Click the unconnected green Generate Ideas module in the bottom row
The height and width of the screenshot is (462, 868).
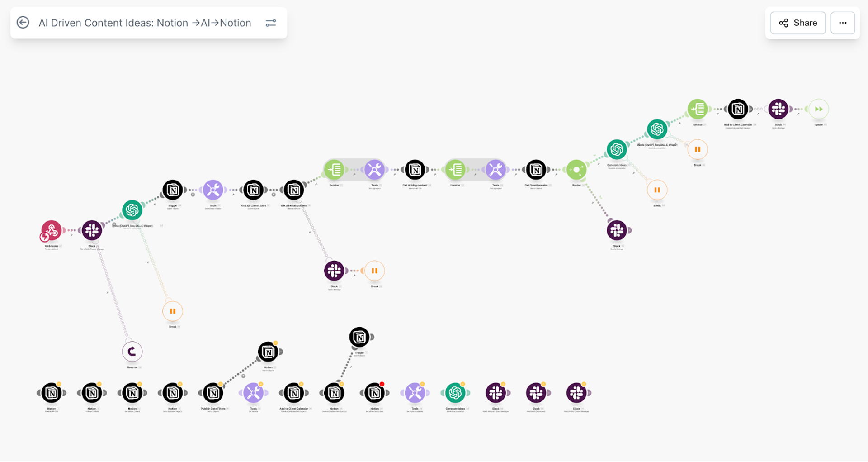[455, 393]
